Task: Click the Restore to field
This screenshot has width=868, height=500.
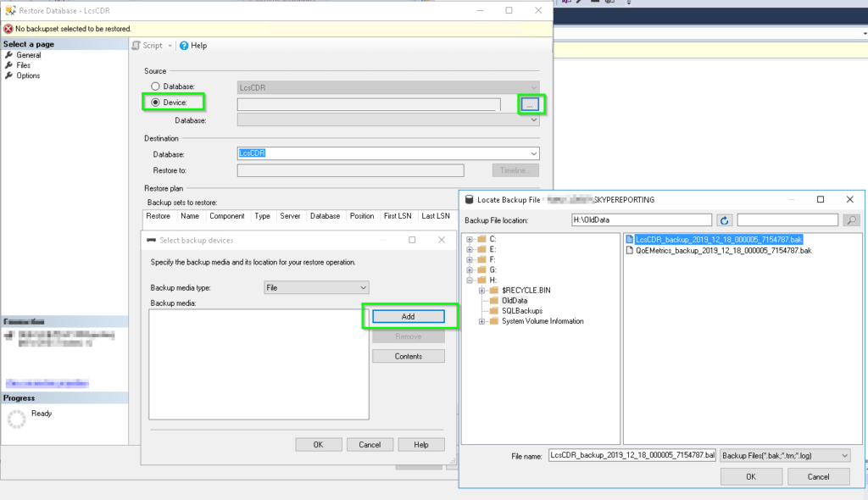Action: click(x=350, y=170)
